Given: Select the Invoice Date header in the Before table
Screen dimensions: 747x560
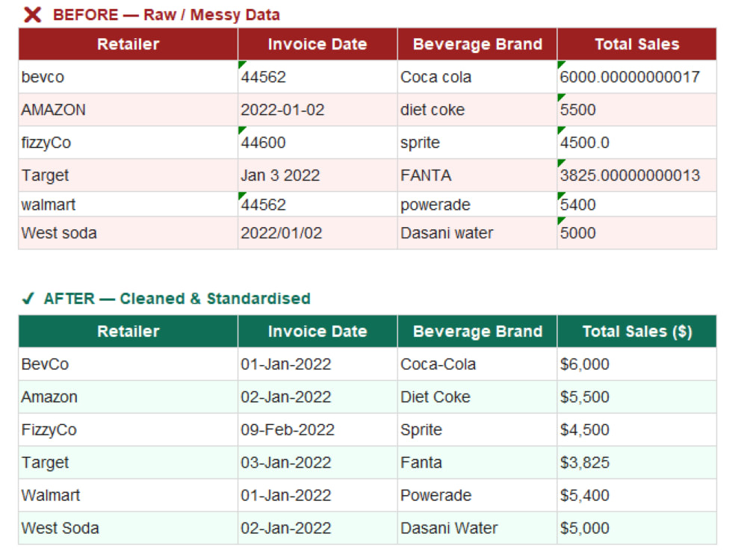Looking at the screenshot, I should tap(317, 44).
